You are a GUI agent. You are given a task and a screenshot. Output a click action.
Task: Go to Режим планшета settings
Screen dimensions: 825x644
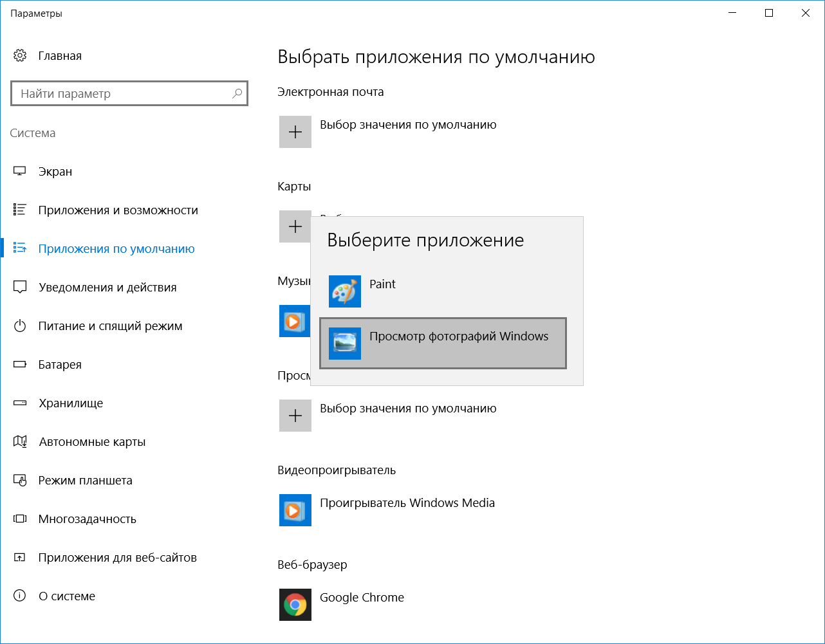[129, 481]
